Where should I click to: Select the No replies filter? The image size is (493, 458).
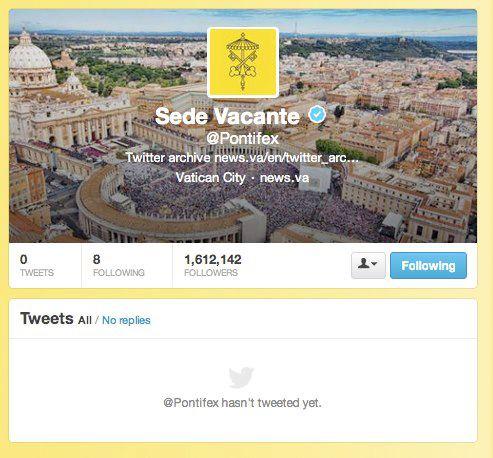126,320
